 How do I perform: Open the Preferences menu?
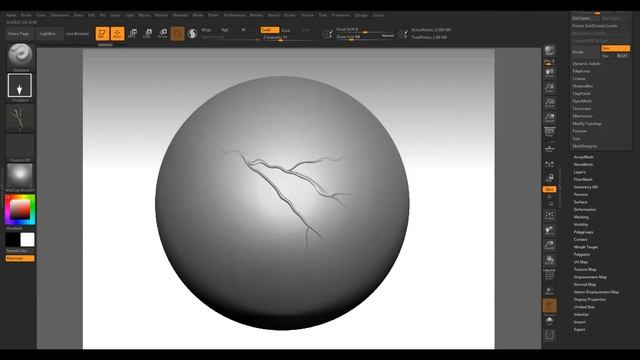[x=234, y=15]
